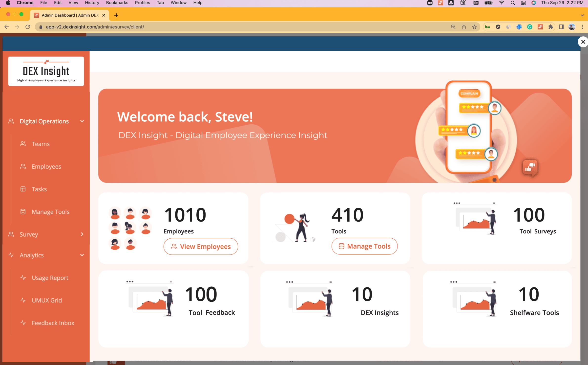Expand the Survey menu section
The height and width of the screenshot is (365, 588).
pos(82,234)
